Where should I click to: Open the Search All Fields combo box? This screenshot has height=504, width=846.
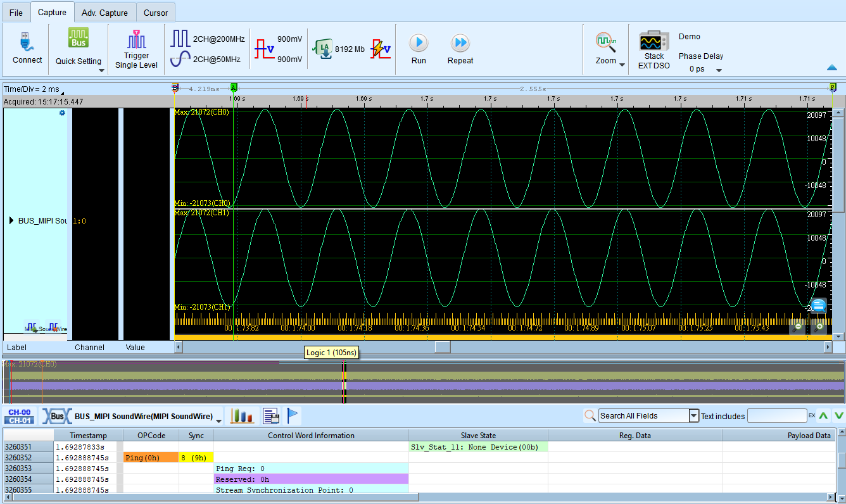(648, 416)
